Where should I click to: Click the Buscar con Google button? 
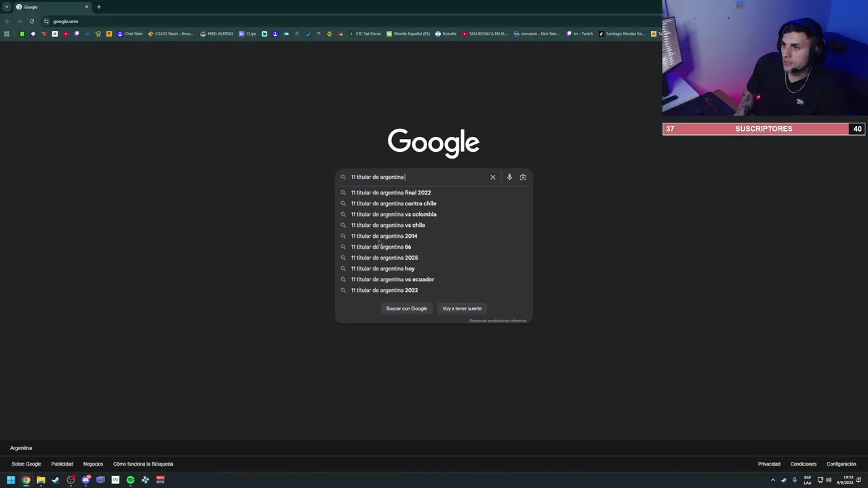(407, 308)
